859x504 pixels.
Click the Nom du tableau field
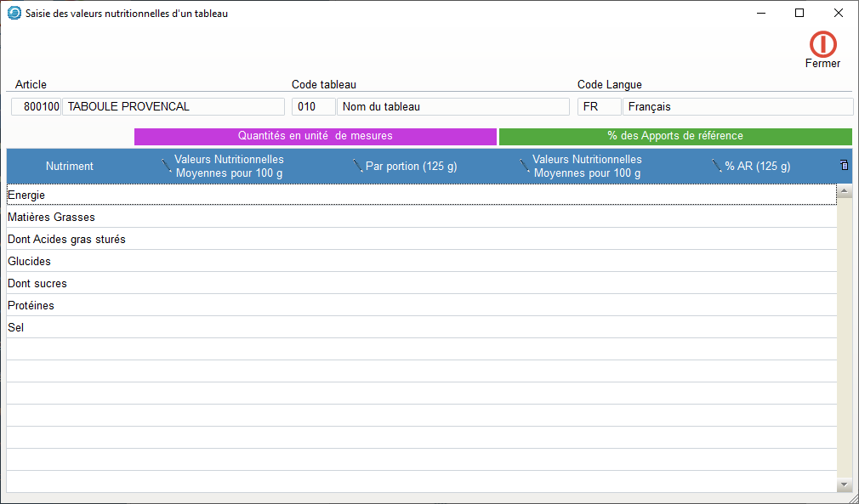click(452, 107)
